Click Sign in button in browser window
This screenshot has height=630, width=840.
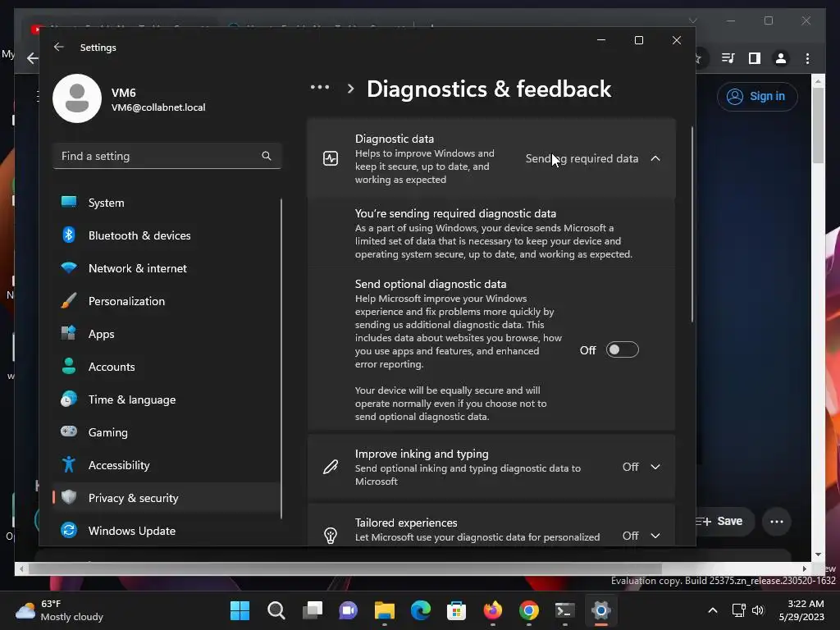pyautogui.click(x=757, y=97)
